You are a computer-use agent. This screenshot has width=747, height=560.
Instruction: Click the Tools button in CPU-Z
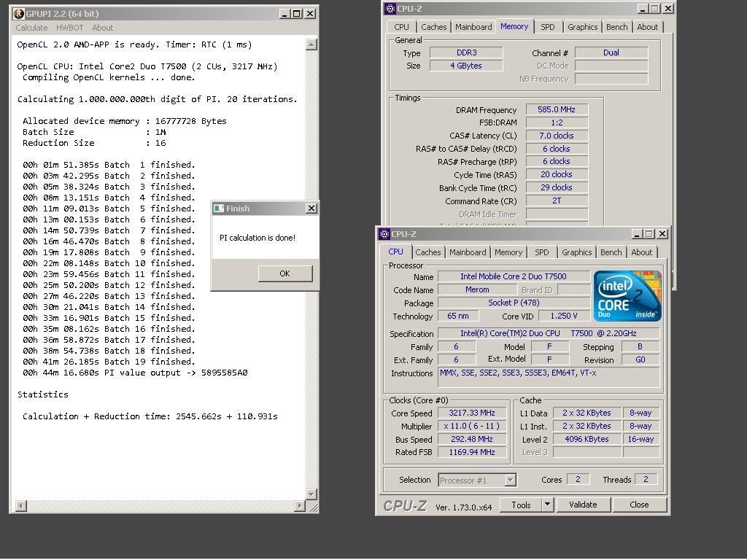pos(521,505)
